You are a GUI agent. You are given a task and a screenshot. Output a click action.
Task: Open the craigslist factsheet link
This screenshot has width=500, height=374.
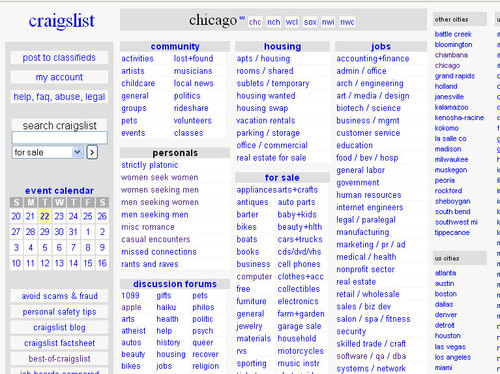pyautogui.click(x=59, y=343)
